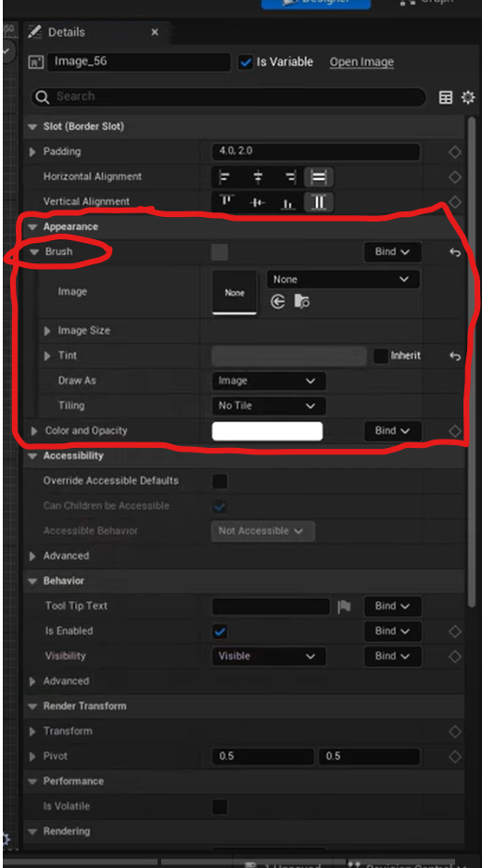Open the Is Enabled Bind menu
The image size is (482, 868).
pyautogui.click(x=392, y=632)
